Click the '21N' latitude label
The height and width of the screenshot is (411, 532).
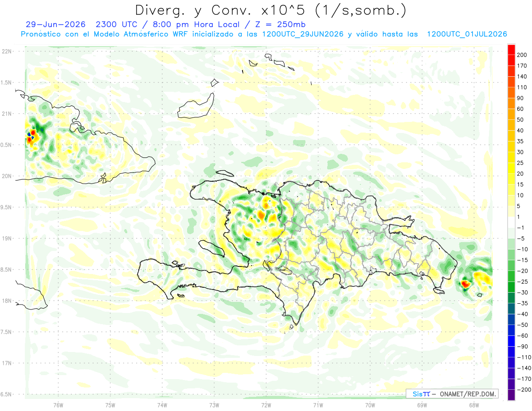tap(7, 114)
